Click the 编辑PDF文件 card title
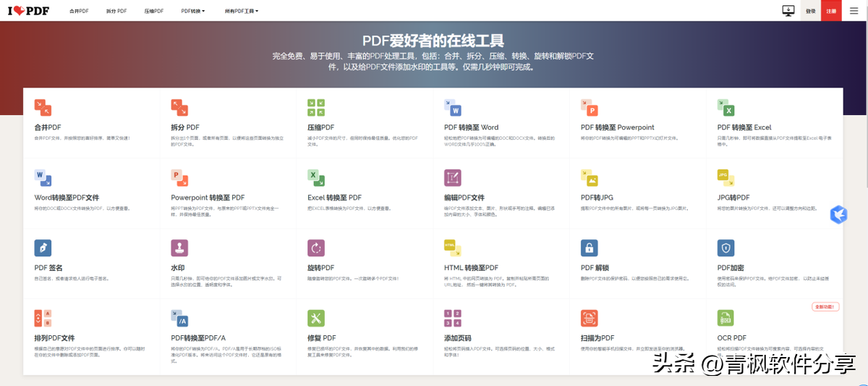868x386 pixels. 464,198
